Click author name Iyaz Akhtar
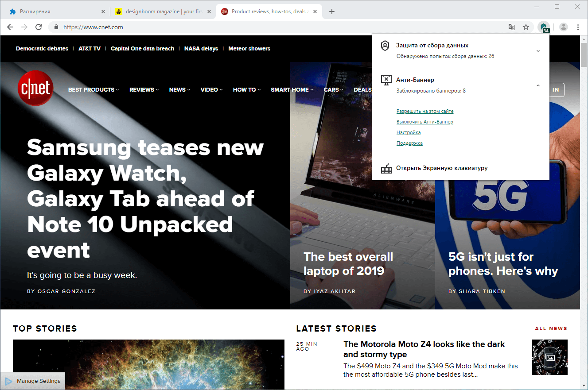 point(335,291)
